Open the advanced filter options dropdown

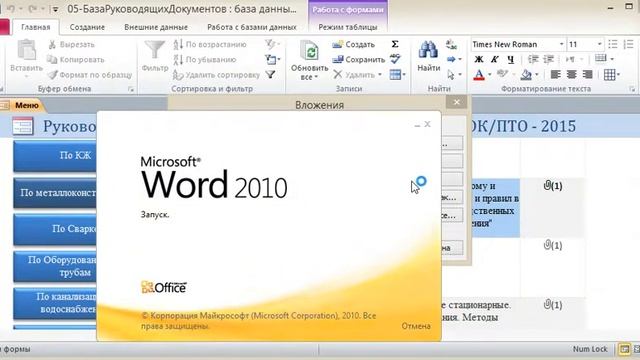272,60
